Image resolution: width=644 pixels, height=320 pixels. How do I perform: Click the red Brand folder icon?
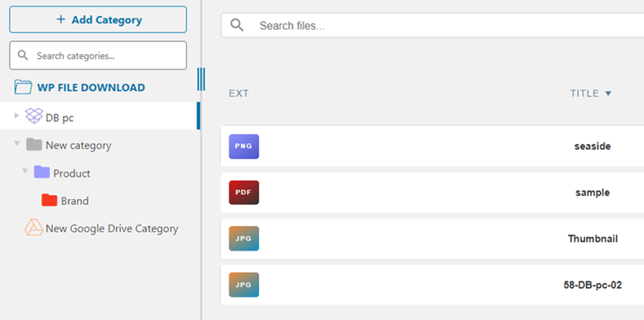(x=49, y=200)
